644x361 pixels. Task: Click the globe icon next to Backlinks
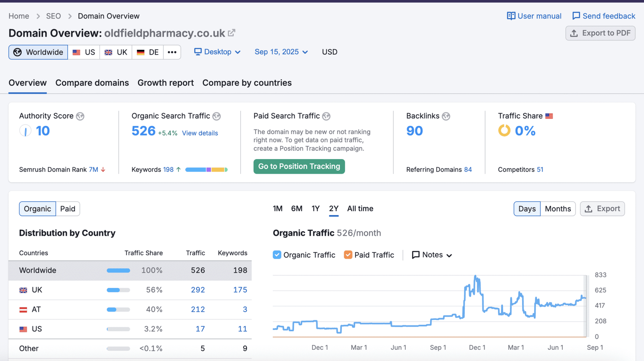[x=446, y=116]
